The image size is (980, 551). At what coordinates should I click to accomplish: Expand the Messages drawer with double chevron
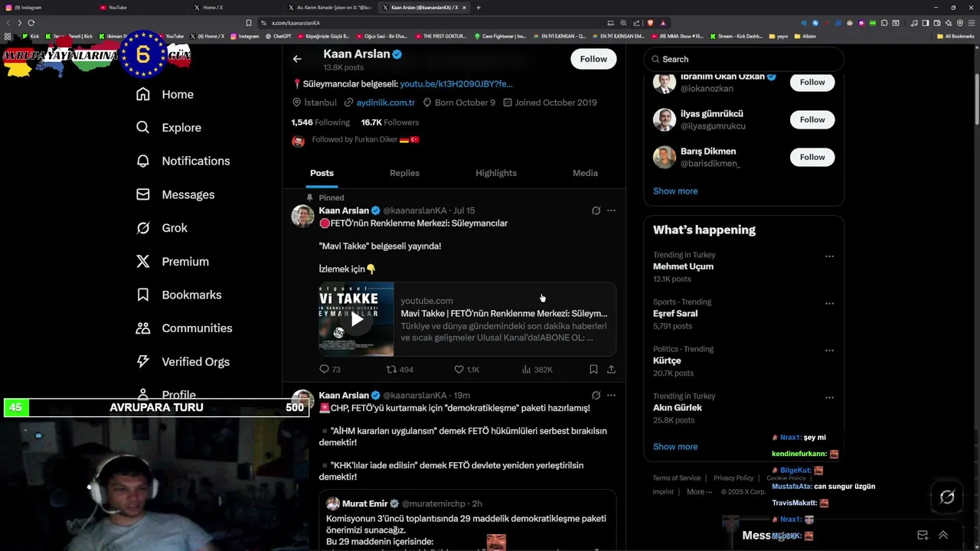[x=943, y=535]
